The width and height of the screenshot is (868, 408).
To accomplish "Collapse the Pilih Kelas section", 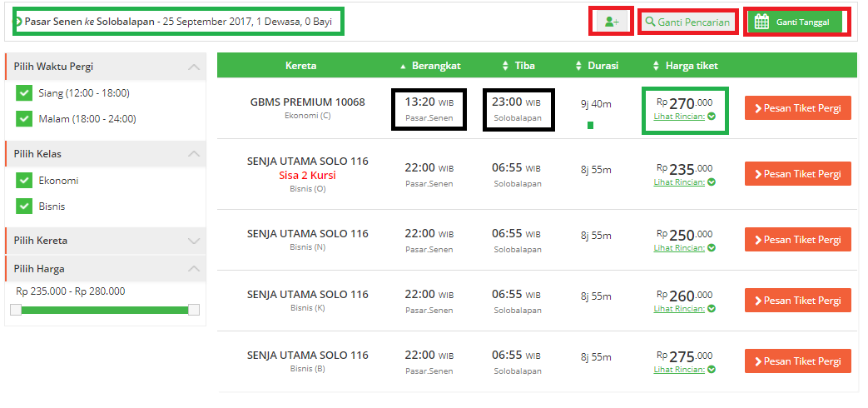I will tap(194, 154).
